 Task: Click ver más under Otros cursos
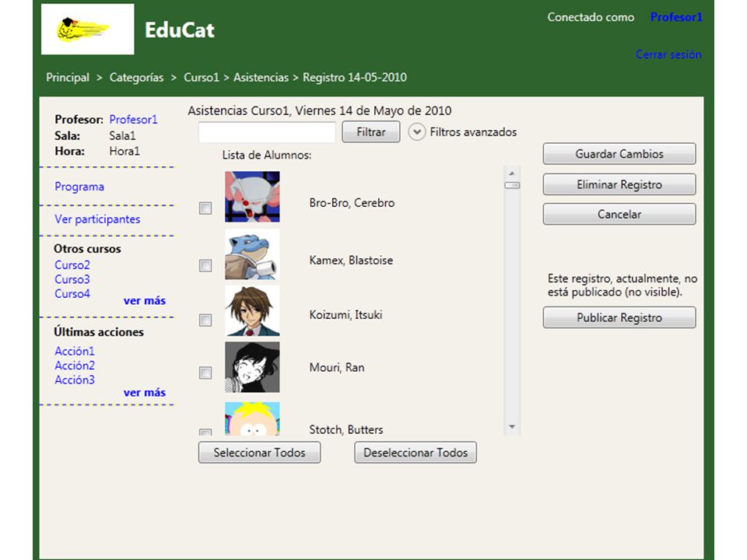145,300
